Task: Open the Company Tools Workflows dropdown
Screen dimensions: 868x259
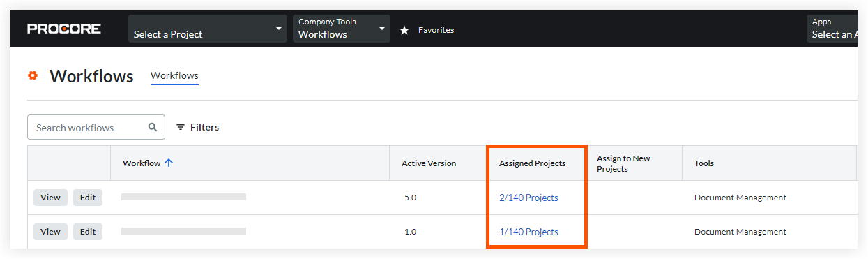Action: 342,29
